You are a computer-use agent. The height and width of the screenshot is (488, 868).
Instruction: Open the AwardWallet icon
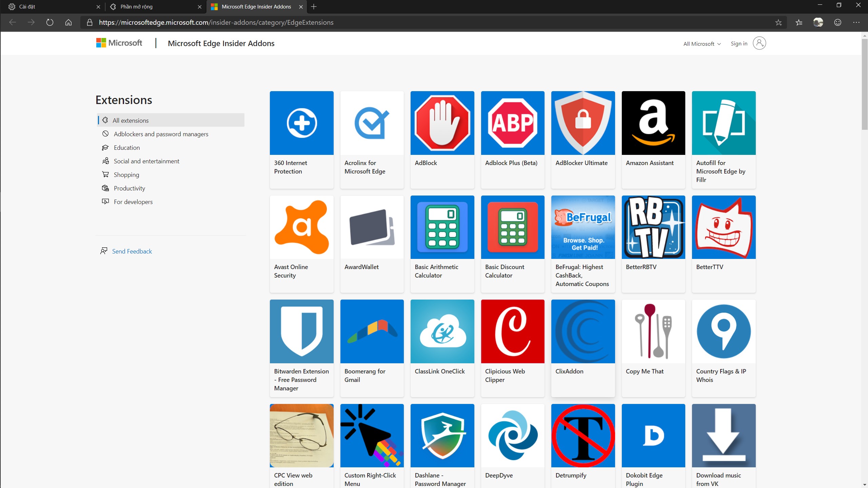click(x=372, y=227)
